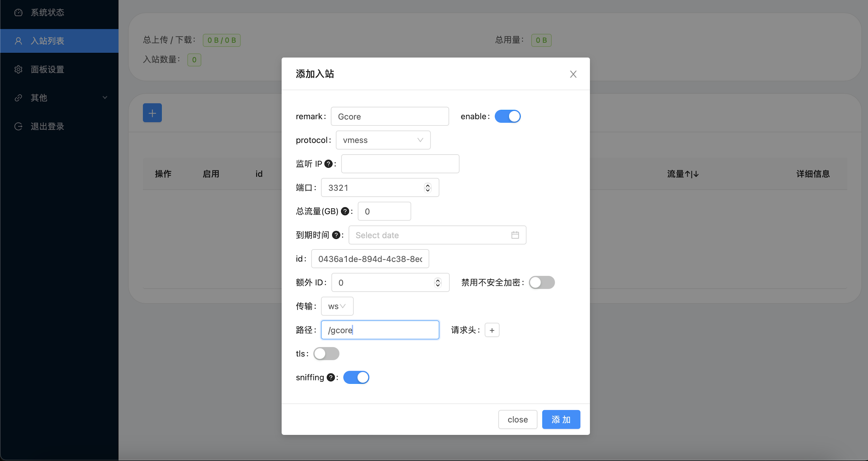The image size is (868, 461).
Task: Click the 路径 field containing /gcore
Action: pyautogui.click(x=380, y=330)
